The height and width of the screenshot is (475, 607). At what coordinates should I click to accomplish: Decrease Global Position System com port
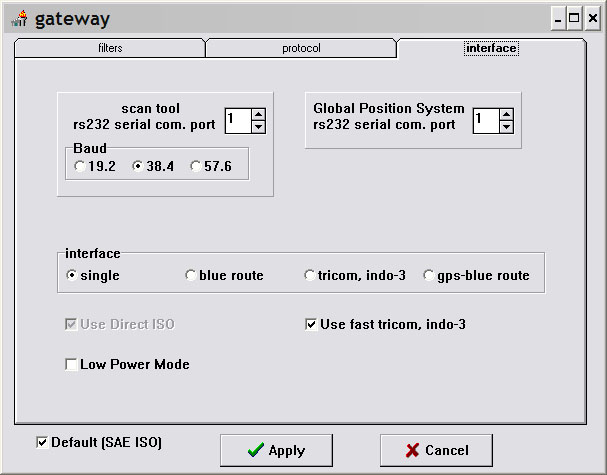[x=506, y=127]
